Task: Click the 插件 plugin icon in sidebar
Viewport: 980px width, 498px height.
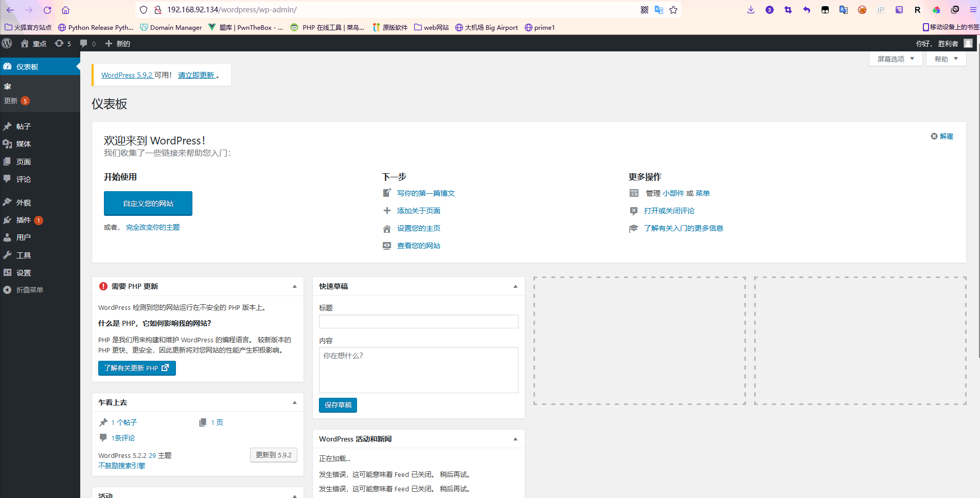Action: pos(7,220)
